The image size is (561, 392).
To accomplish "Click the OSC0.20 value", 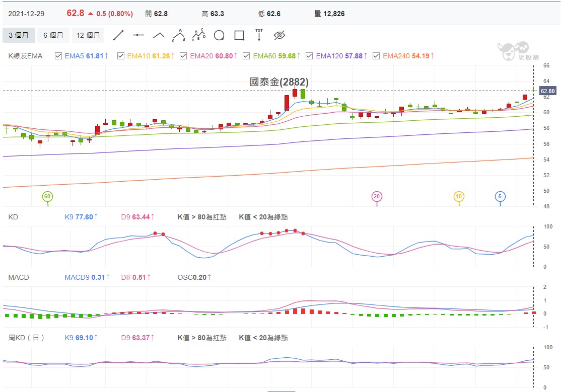I will pos(194,277).
